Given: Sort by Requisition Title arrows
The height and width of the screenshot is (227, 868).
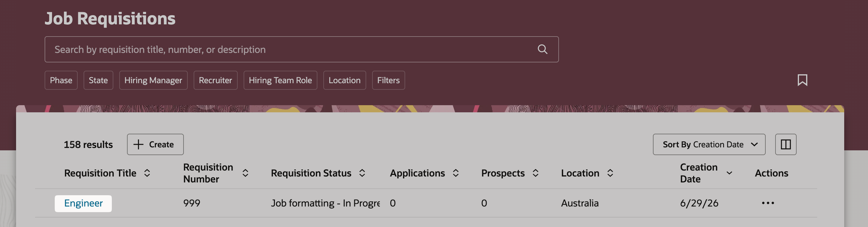Looking at the screenshot, I should pos(147,173).
